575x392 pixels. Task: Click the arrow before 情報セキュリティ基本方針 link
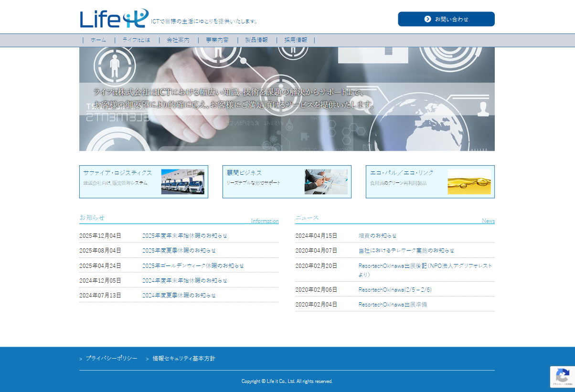(x=146, y=358)
